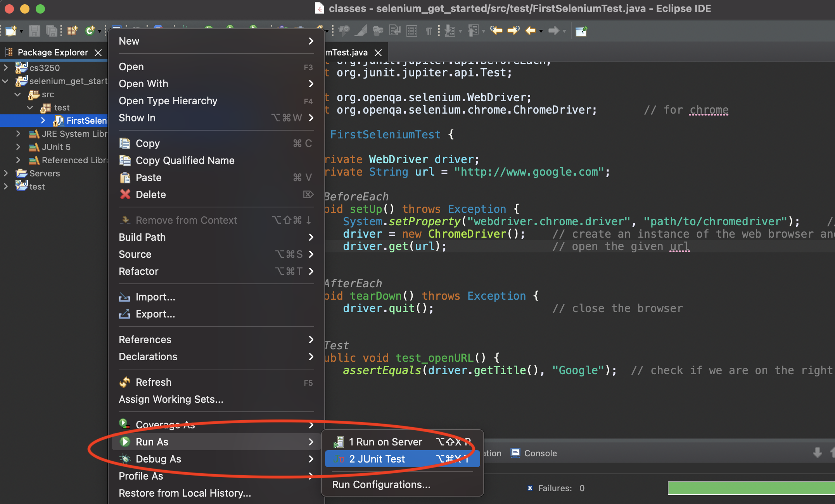
Task: Collapse the src folder node
Action: 18,94
